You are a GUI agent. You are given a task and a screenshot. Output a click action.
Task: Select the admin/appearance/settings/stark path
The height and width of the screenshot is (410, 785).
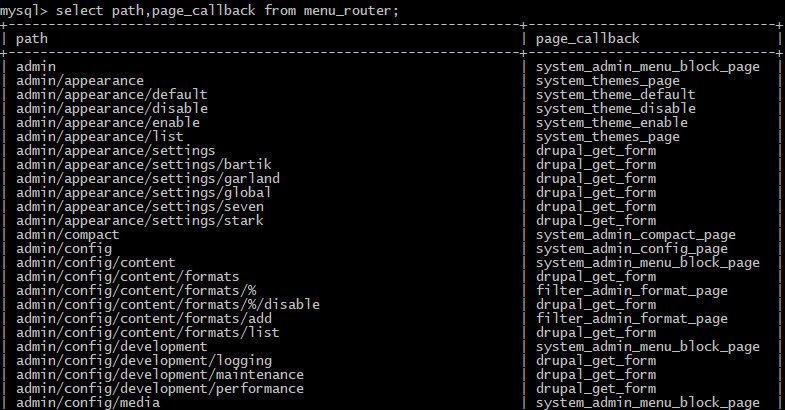140,220
